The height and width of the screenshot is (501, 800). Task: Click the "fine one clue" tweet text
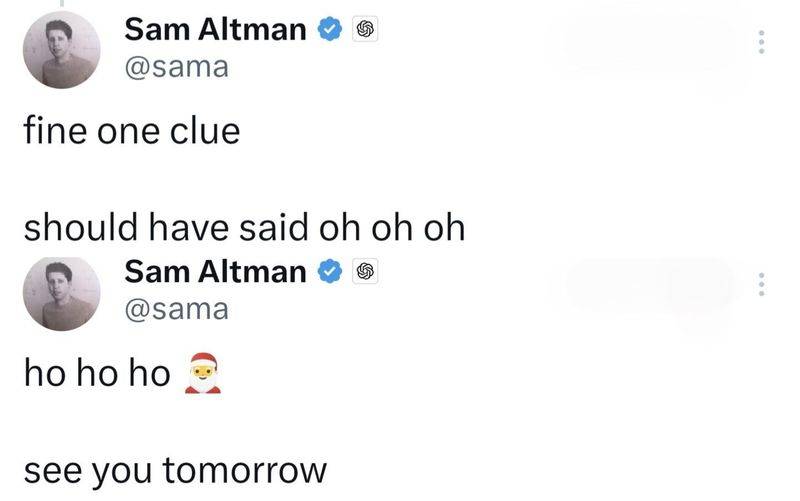(131, 132)
